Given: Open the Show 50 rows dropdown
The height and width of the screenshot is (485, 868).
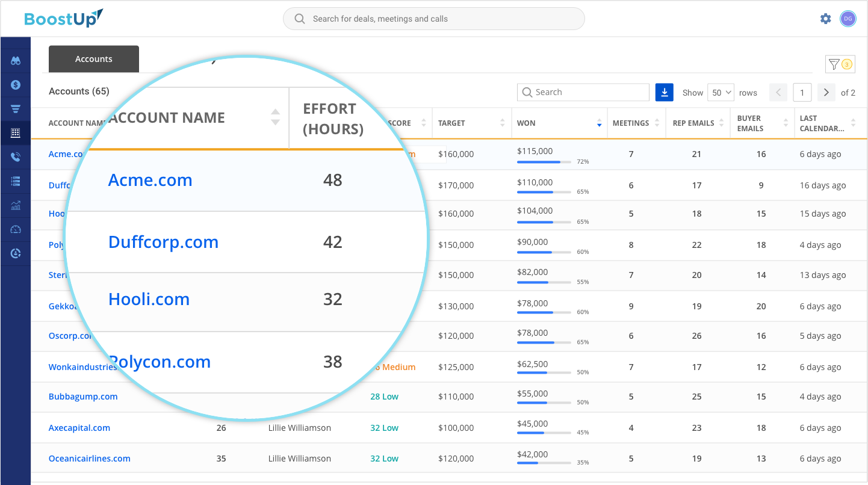Looking at the screenshot, I should (721, 92).
